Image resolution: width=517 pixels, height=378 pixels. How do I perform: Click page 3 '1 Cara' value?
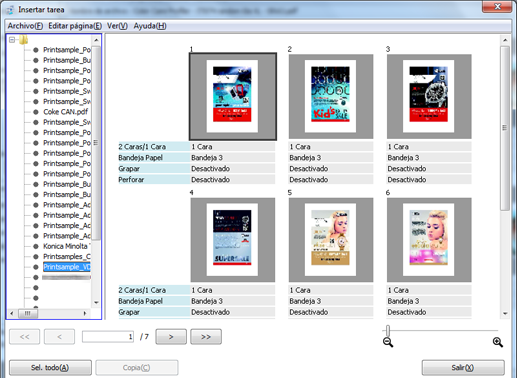(429, 147)
